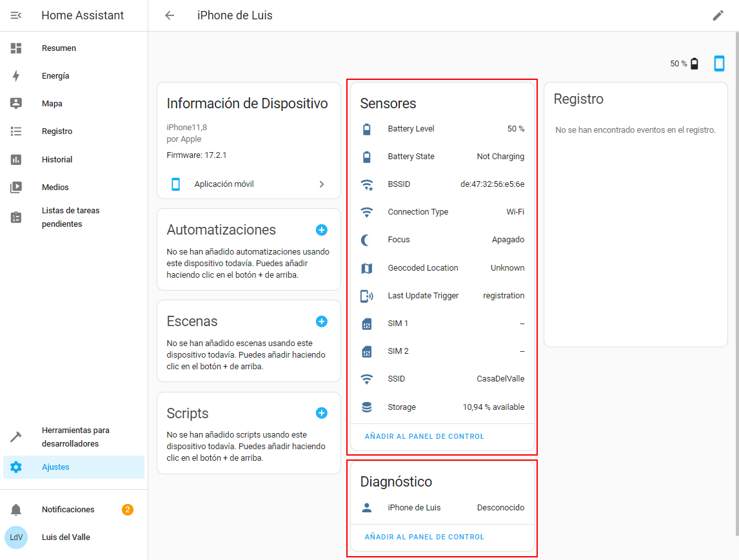Open Battery Level sensor row
Screen dimensions: 739x560
[x=442, y=129]
